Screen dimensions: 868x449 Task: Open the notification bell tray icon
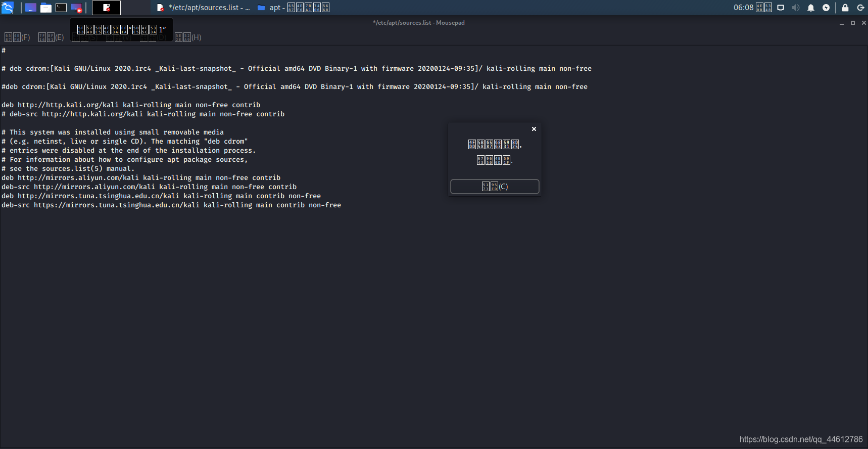(811, 8)
